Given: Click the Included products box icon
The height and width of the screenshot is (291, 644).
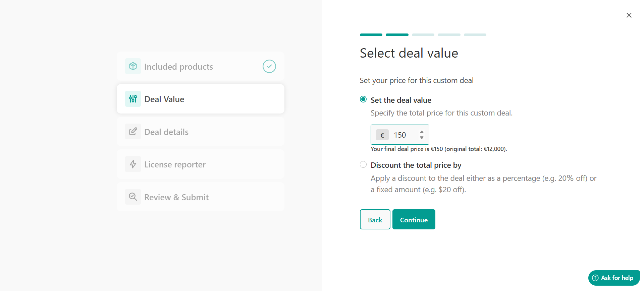Looking at the screenshot, I should [133, 66].
